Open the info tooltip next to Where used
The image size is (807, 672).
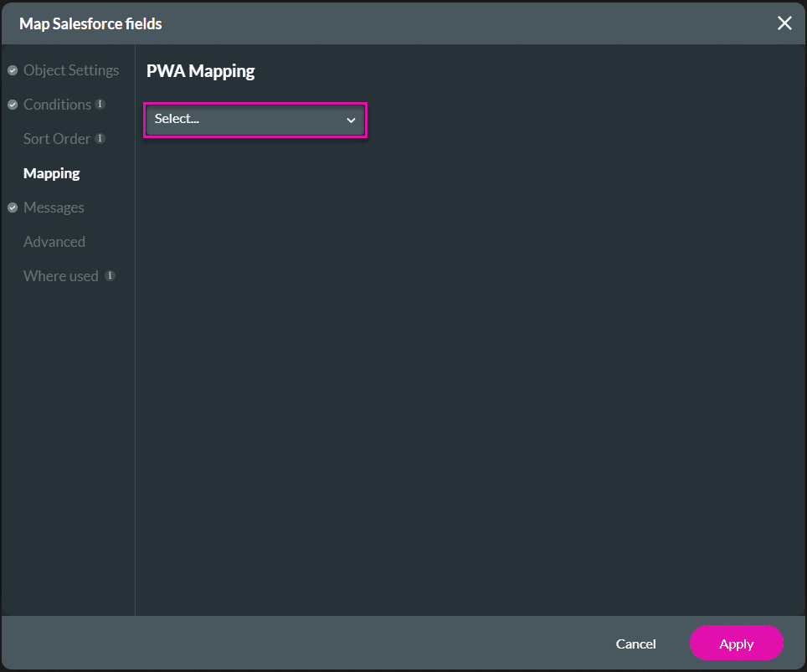coord(111,275)
